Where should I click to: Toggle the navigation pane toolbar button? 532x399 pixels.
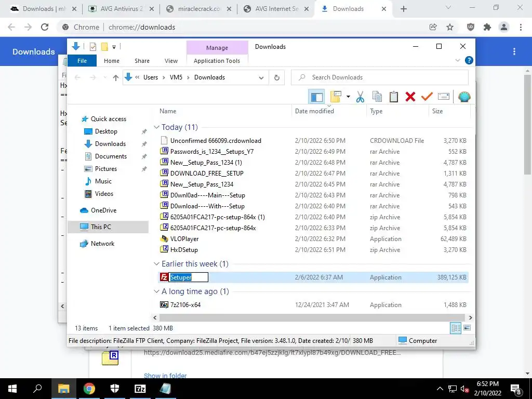coord(316,97)
